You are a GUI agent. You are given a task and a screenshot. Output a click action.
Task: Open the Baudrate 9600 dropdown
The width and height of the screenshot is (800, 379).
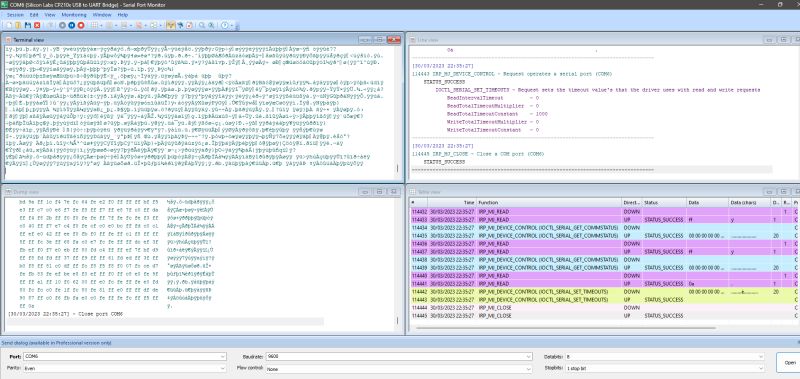(529, 357)
